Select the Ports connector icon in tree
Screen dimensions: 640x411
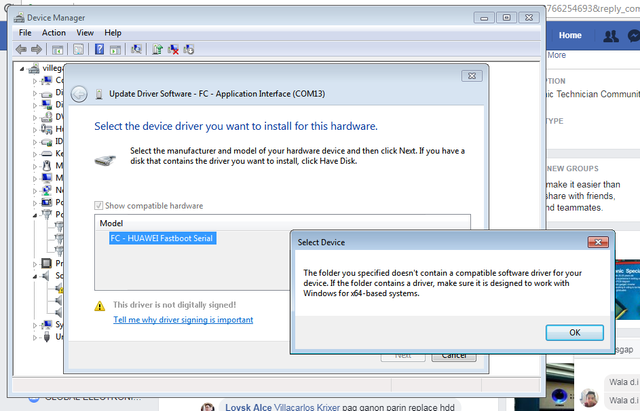(x=47, y=214)
